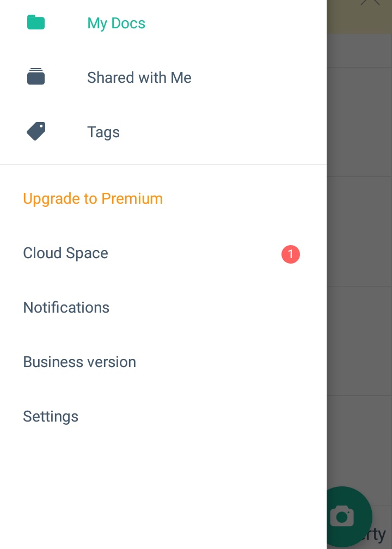
Task: Open the Notifications text item
Action: 66,308
